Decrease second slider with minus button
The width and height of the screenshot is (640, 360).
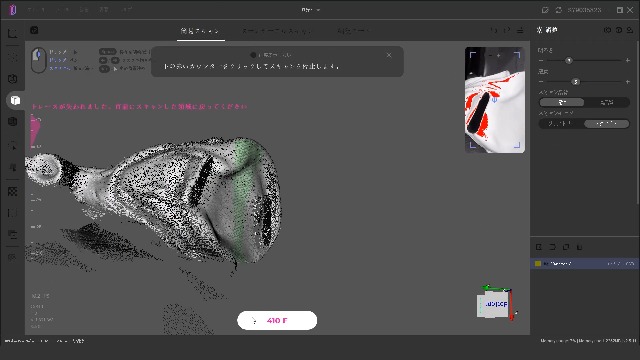[541, 82]
